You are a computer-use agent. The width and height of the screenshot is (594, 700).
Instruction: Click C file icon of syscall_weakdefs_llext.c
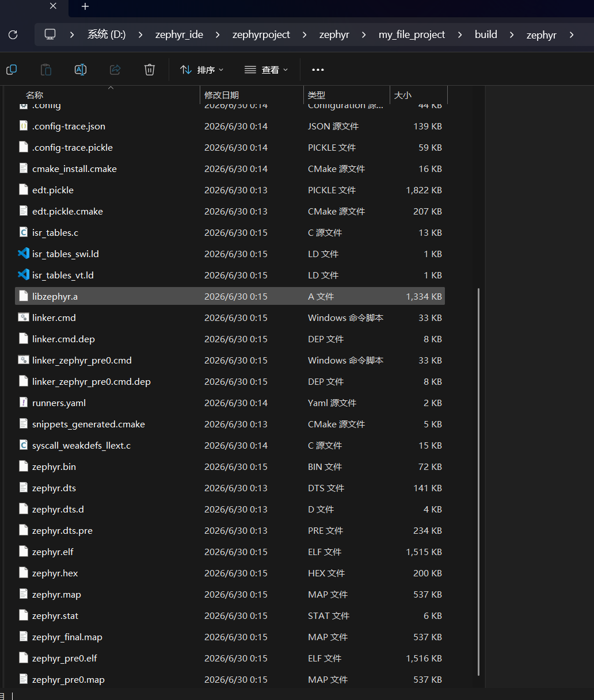click(x=24, y=445)
